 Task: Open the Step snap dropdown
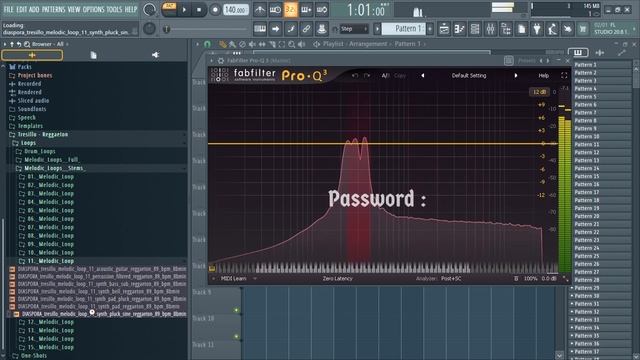353,29
